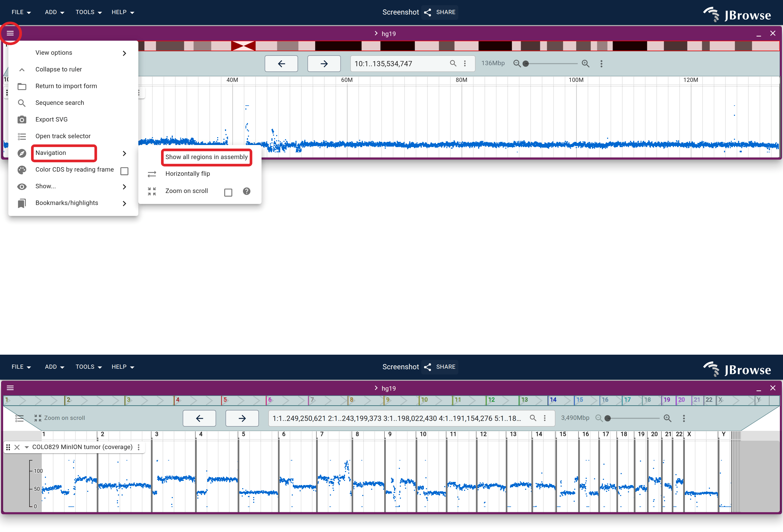The height and width of the screenshot is (532, 783).
Task: Click Share icon in top header bar
Action: [x=428, y=13]
